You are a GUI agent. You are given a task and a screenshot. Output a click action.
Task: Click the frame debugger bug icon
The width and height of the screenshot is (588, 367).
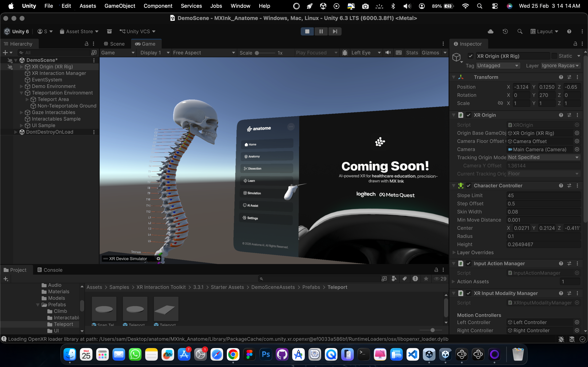pos(345,53)
